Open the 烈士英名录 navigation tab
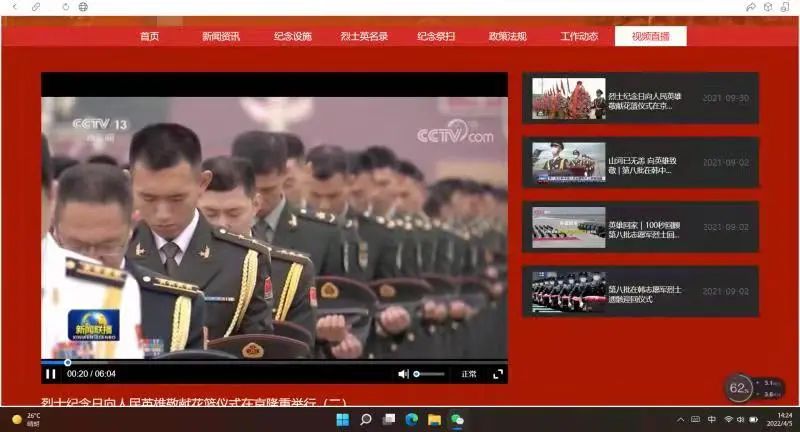Image resolution: width=800 pixels, height=432 pixels. click(x=364, y=37)
